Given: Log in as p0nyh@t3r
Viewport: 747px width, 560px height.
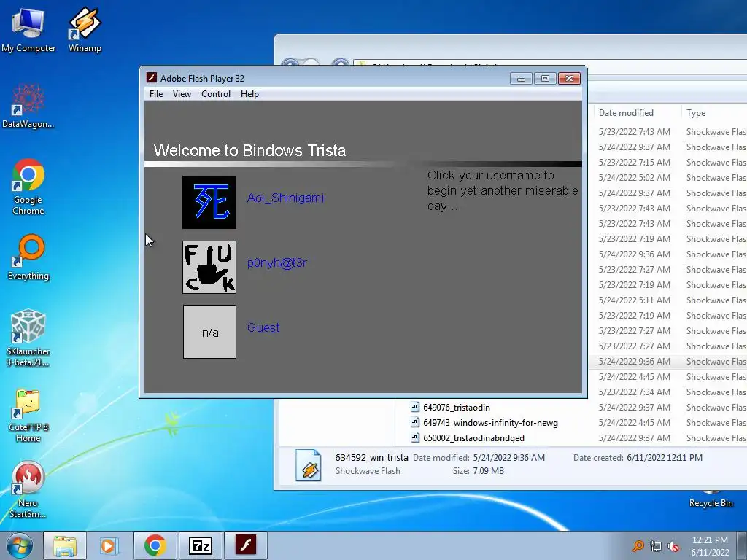Looking at the screenshot, I should point(277,262).
